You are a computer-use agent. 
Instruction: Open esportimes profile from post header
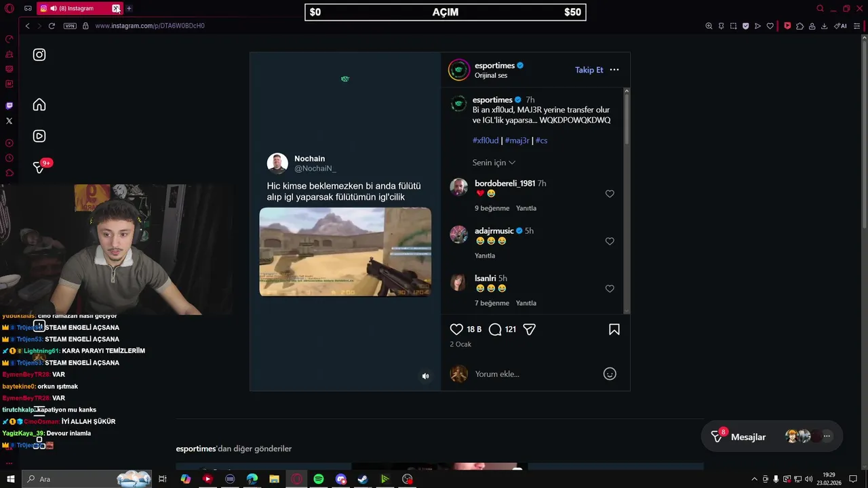[494, 66]
